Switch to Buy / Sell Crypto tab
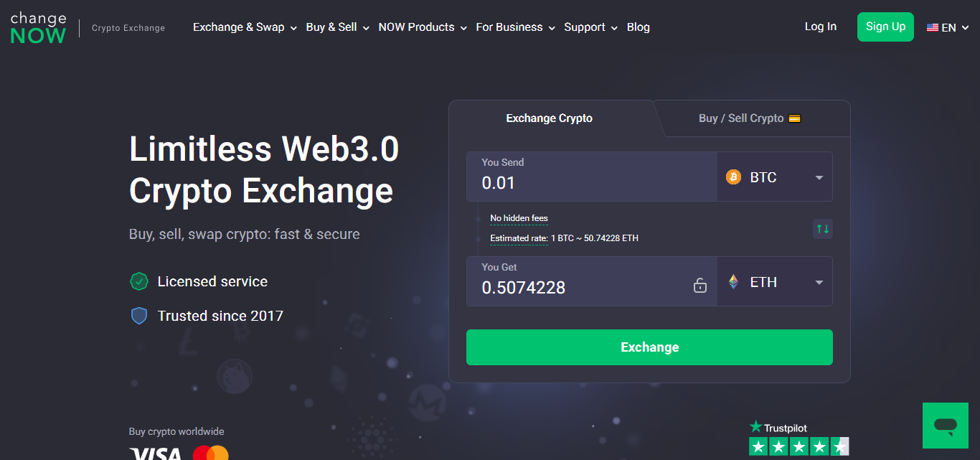980x460 pixels. [x=750, y=118]
